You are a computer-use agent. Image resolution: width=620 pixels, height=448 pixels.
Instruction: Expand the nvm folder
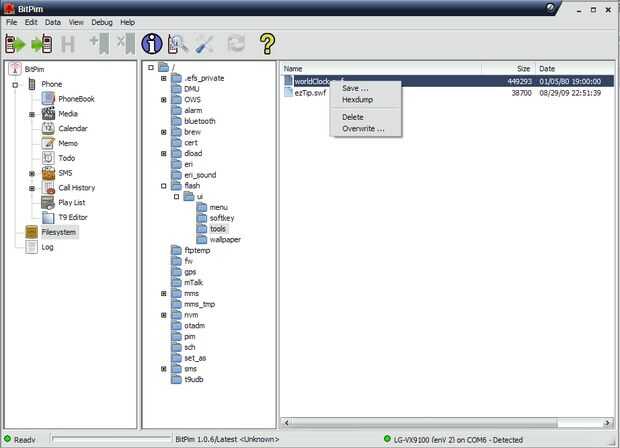[164, 315]
